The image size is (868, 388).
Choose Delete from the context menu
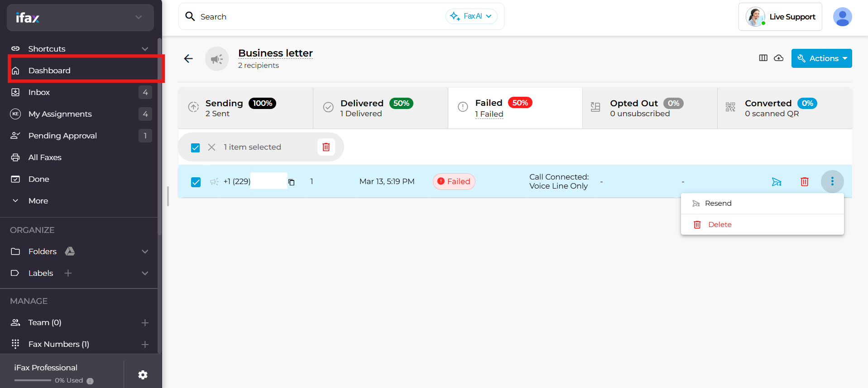(762, 225)
